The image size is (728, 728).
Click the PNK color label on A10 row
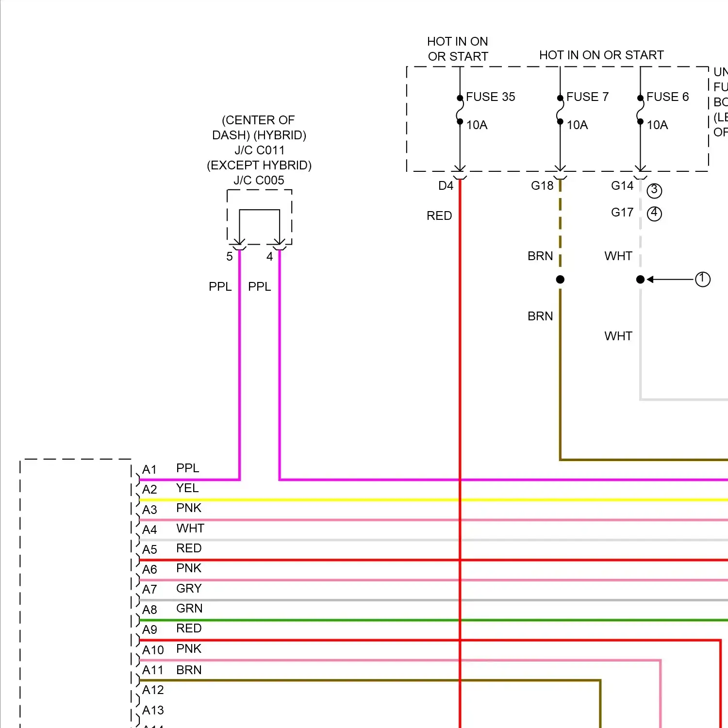pyautogui.click(x=189, y=649)
